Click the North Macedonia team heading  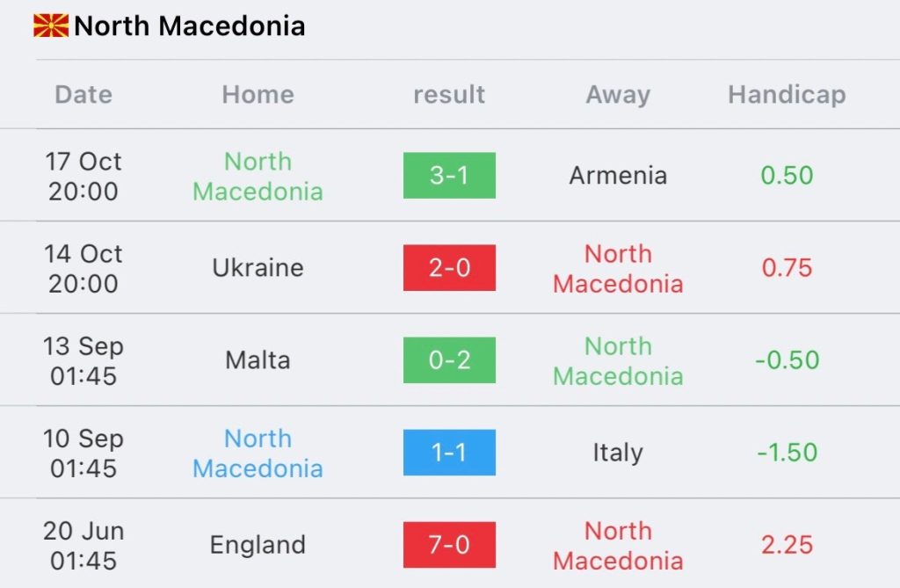[x=189, y=26]
